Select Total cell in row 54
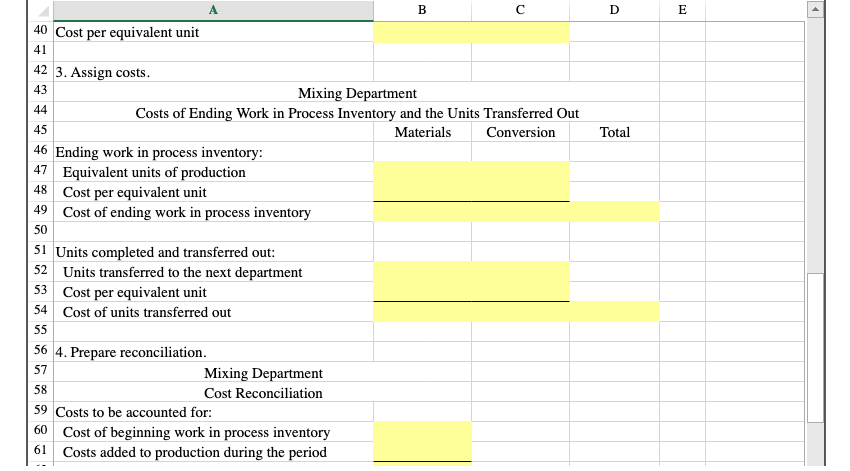 coord(614,312)
